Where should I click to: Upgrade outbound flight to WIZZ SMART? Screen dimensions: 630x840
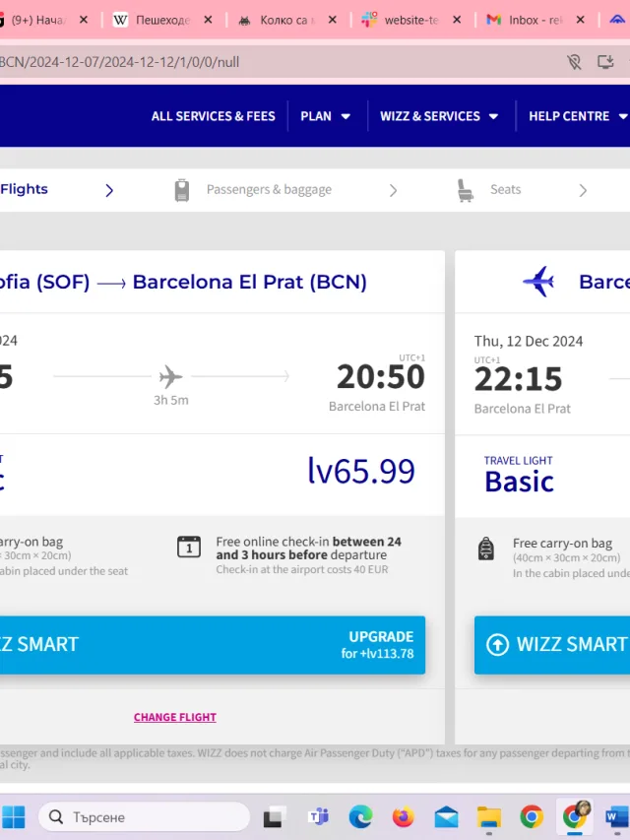(x=213, y=645)
